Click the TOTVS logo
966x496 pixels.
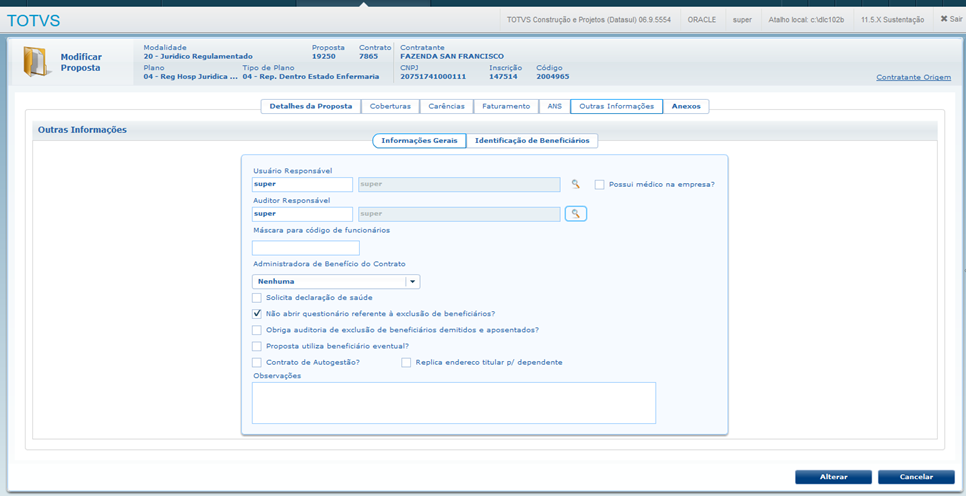33,21
